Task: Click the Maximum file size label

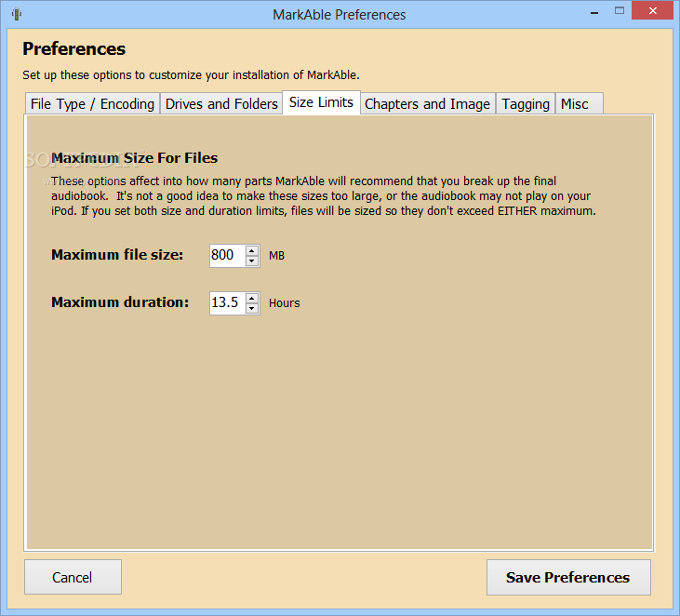Action: (117, 255)
